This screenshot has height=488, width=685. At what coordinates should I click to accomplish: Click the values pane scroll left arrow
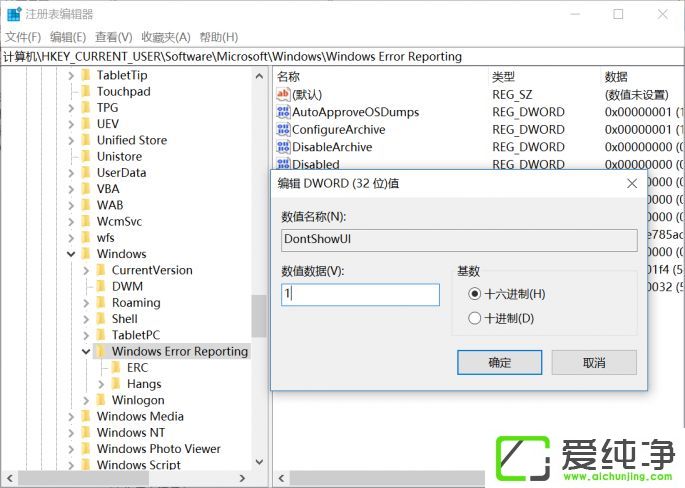coord(281,478)
